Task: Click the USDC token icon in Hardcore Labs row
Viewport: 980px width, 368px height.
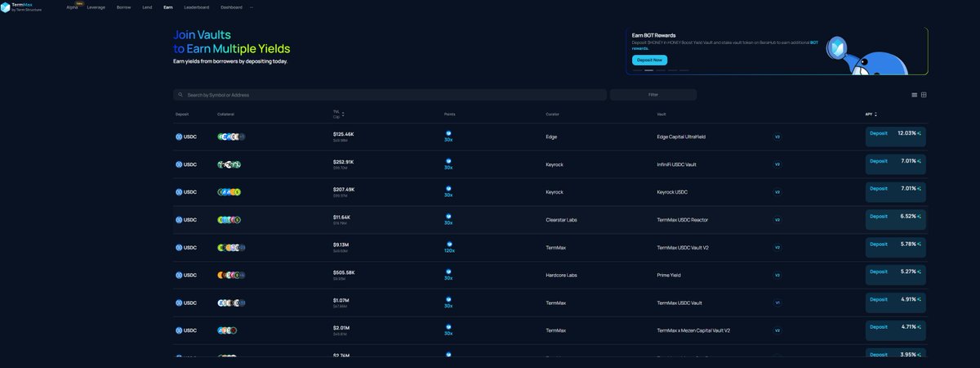Action: click(x=179, y=275)
